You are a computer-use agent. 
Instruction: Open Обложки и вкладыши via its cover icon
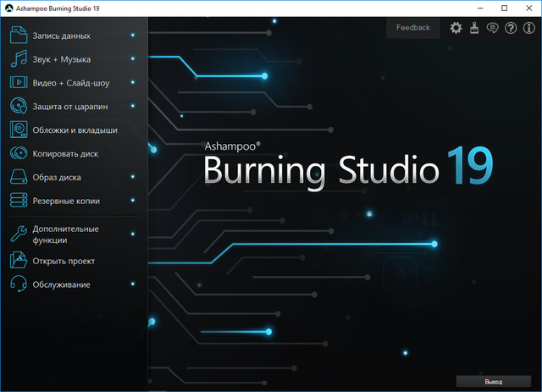point(19,130)
